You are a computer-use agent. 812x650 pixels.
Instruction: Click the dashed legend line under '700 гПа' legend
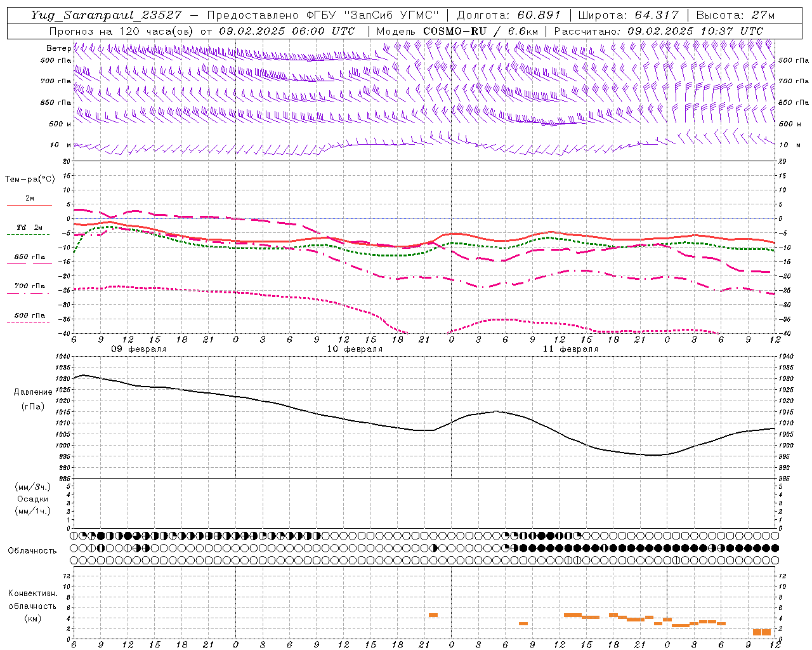coord(28,293)
